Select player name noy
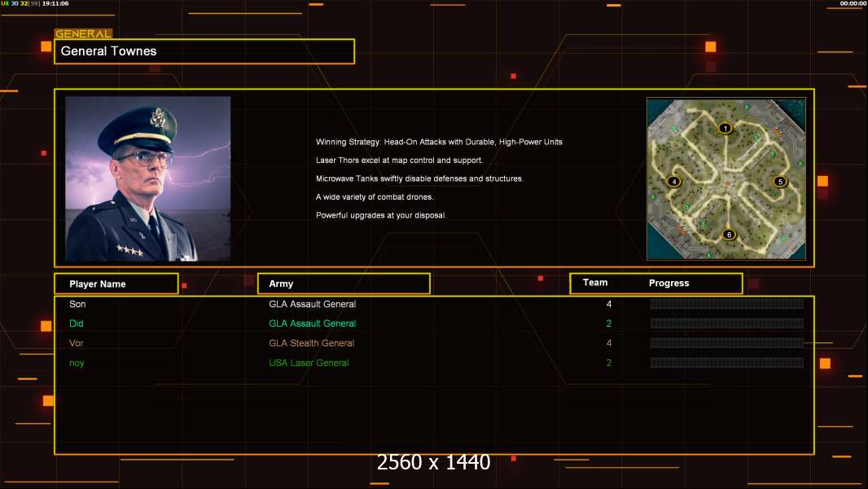This screenshot has width=868, height=489. [77, 363]
